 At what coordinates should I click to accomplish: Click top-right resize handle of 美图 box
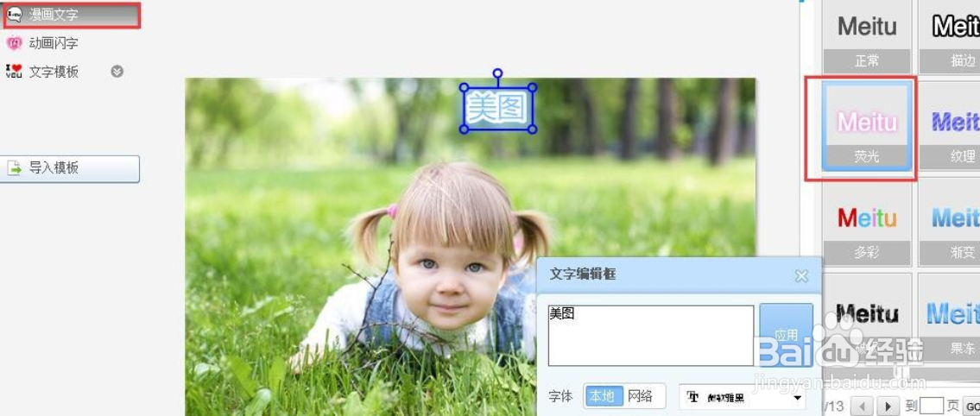click(533, 87)
